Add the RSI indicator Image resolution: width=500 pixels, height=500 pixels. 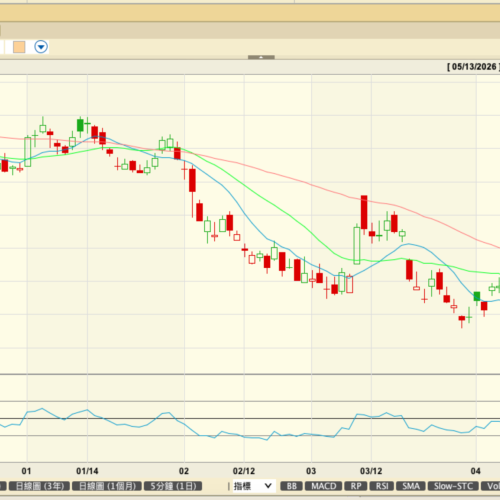[382, 486]
